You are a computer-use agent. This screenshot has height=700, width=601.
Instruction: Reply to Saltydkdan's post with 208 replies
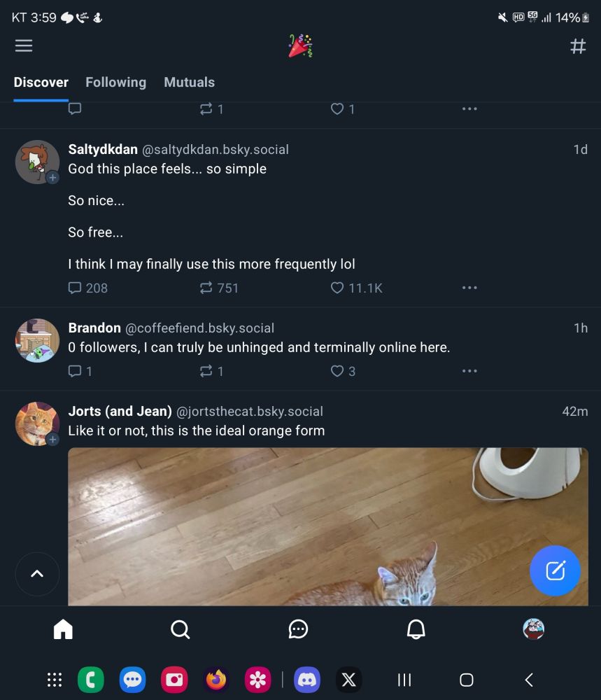[x=76, y=288]
